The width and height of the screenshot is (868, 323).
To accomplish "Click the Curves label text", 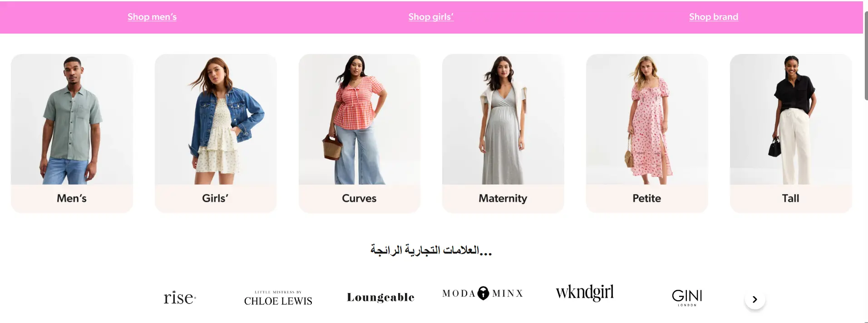I will pos(359,198).
